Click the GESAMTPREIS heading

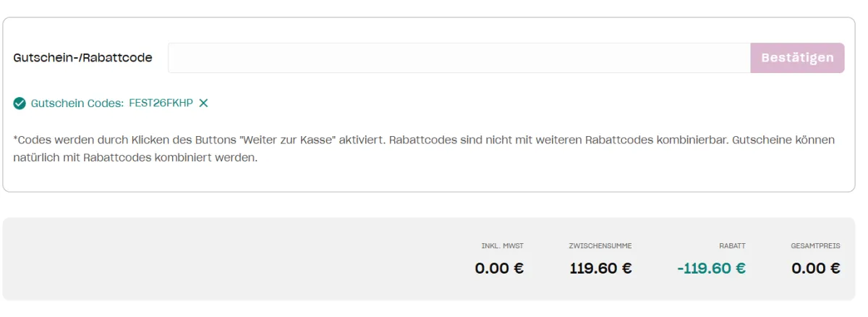pyautogui.click(x=816, y=246)
